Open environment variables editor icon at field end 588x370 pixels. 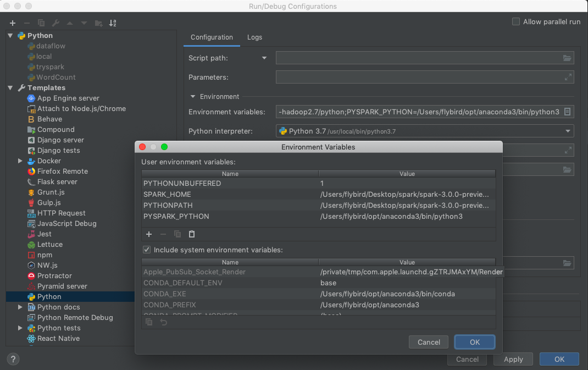tap(567, 112)
